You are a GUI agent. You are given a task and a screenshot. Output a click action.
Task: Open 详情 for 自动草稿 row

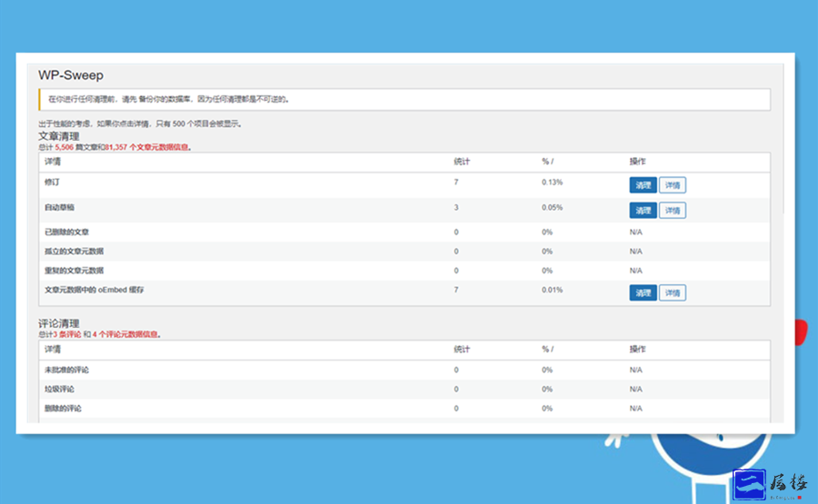(x=673, y=211)
